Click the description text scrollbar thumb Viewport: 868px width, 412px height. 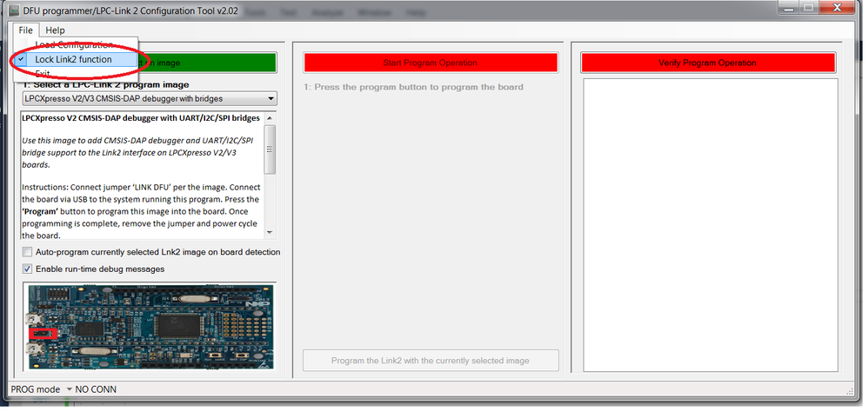(270, 150)
